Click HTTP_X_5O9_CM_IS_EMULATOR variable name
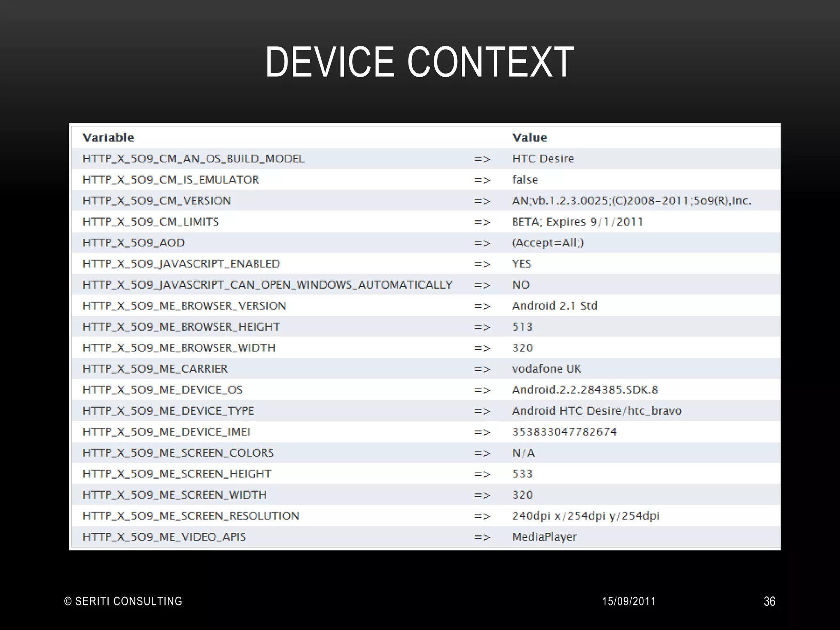This screenshot has height=630, width=840. 171,180
